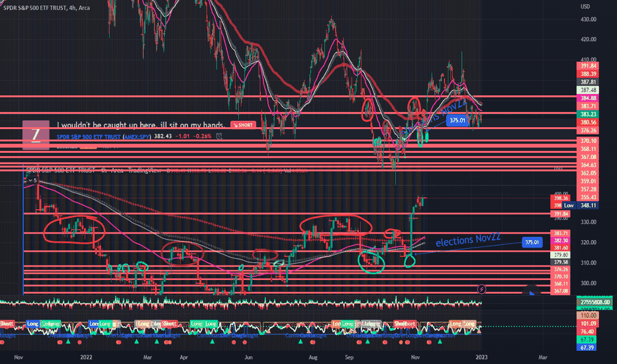Click the 387.48 light price label
Viewport: 617px width, 364px height.
point(588,90)
